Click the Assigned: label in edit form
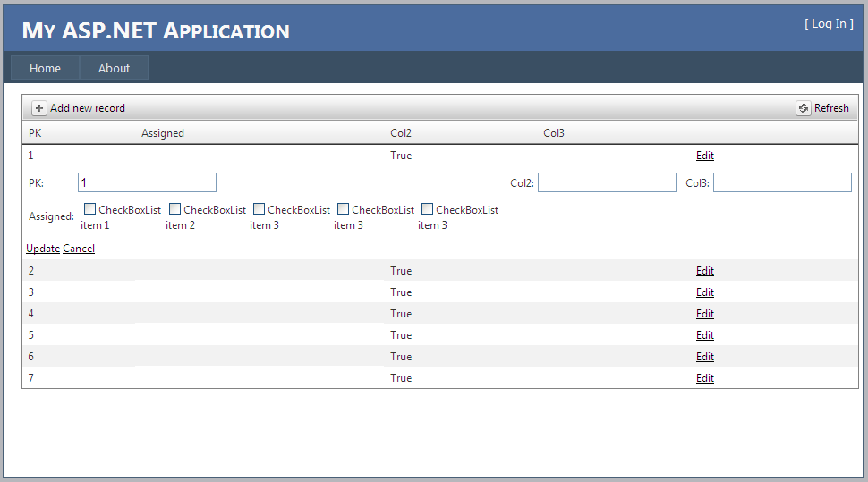The height and width of the screenshot is (482, 868). tap(52, 216)
